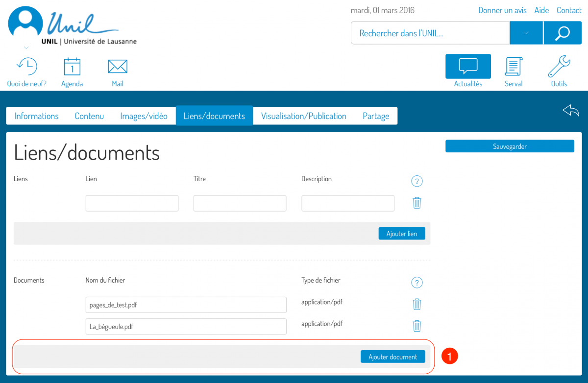Open the Quoi de neuf clock icon
The width and height of the screenshot is (588, 383).
tap(26, 67)
